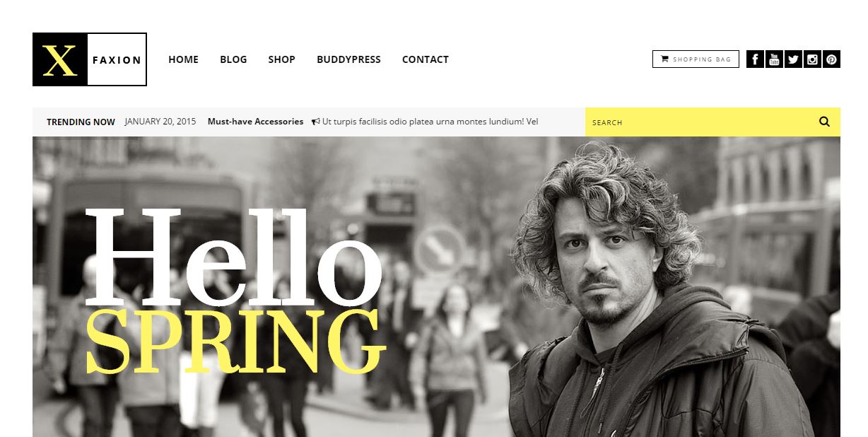Image resolution: width=868 pixels, height=437 pixels.
Task: Open the YouTube social icon
Action: pyautogui.click(x=774, y=59)
